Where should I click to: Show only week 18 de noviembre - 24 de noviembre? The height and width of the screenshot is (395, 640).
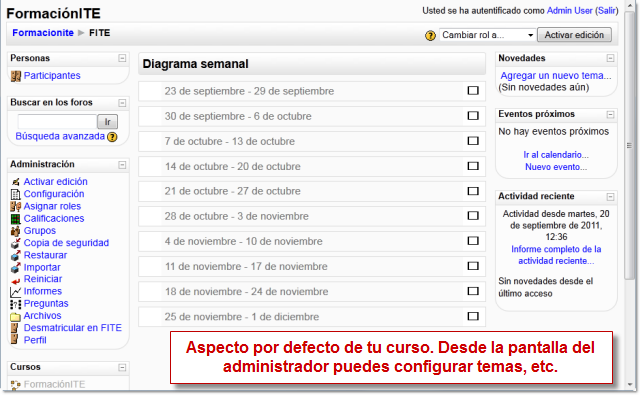(x=473, y=291)
